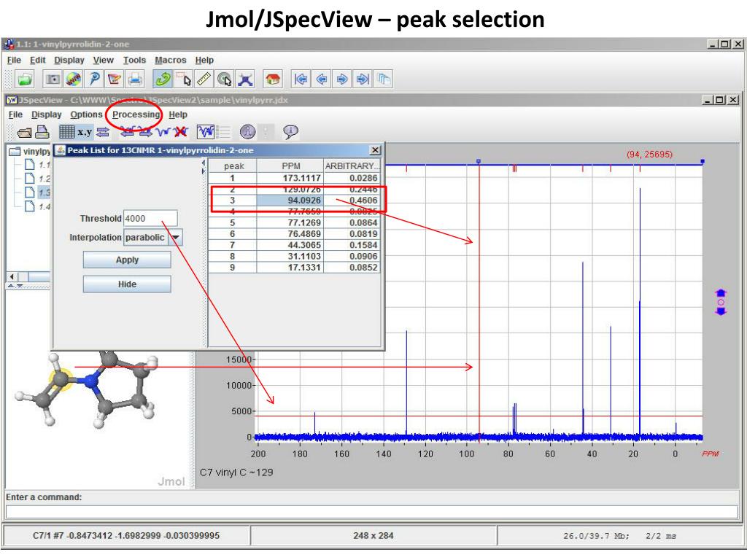
Task: Click the Hide button in Peak List dialog
Action: coord(127,284)
